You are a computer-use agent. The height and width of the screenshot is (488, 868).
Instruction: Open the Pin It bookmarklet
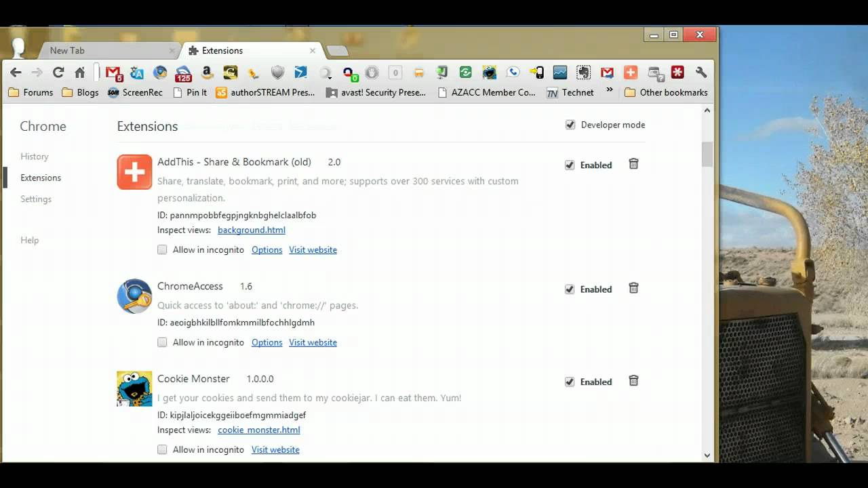pyautogui.click(x=190, y=92)
